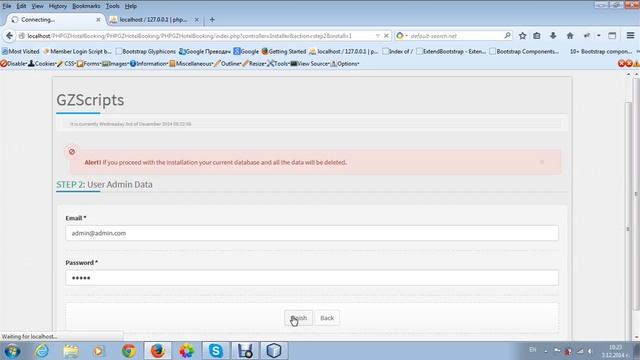Expand the Information developer toolbar menu

(x=149, y=64)
